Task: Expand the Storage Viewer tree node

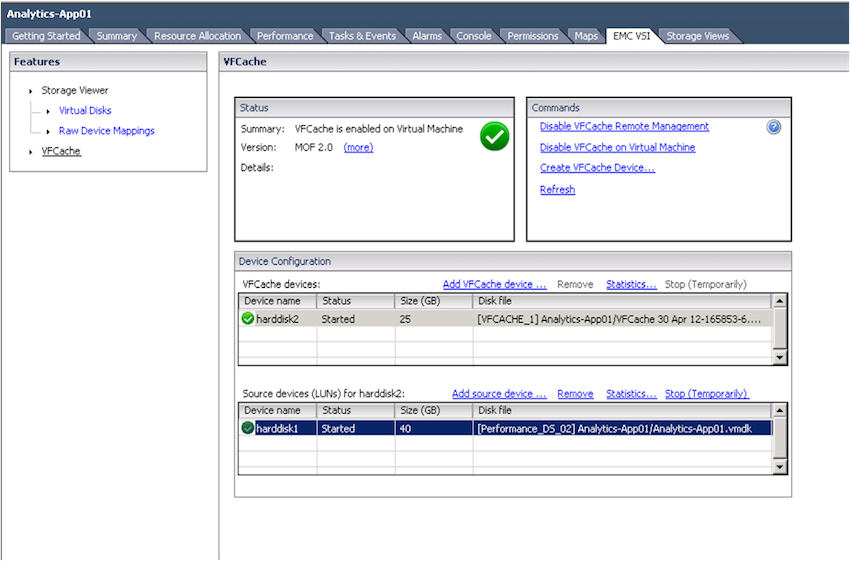Action: tap(30, 91)
